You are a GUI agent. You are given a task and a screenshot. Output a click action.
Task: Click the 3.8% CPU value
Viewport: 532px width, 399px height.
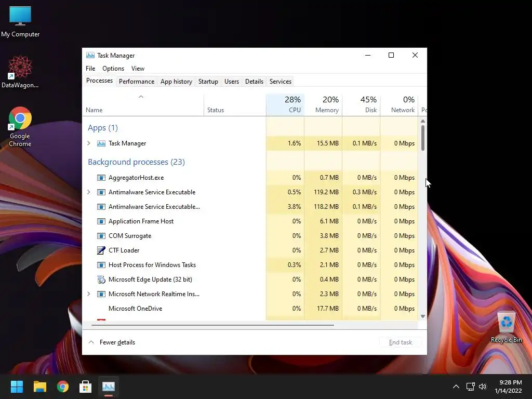click(294, 207)
